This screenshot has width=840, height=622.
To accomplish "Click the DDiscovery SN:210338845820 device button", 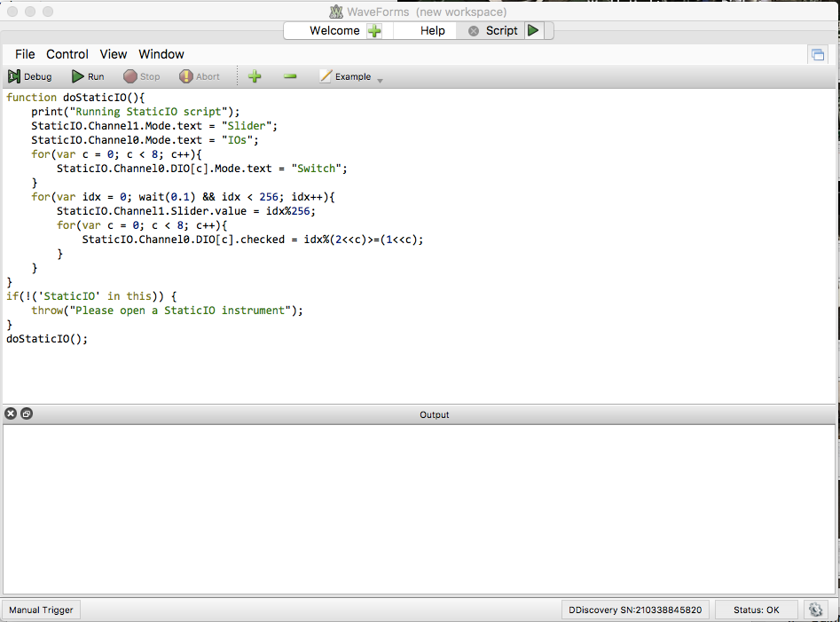I will [x=635, y=610].
